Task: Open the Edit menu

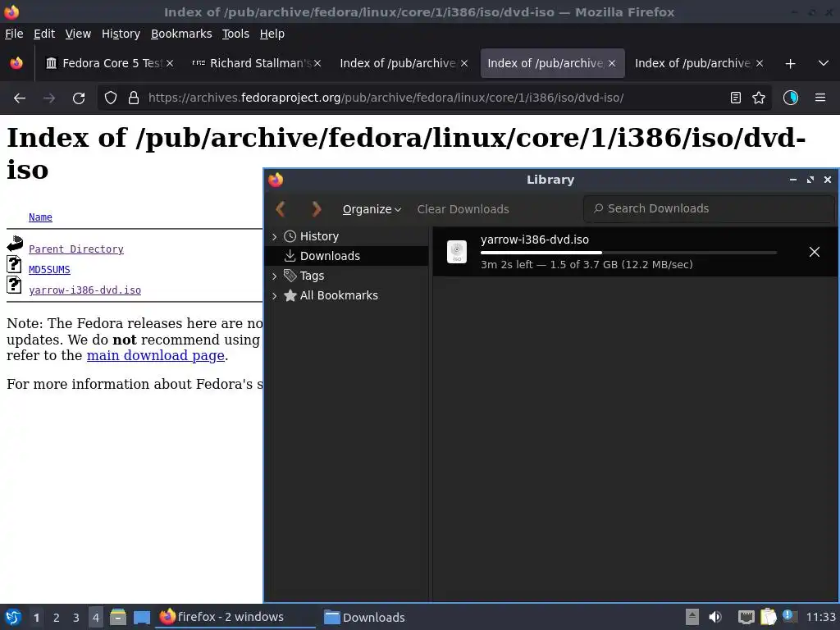Action: [x=44, y=34]
